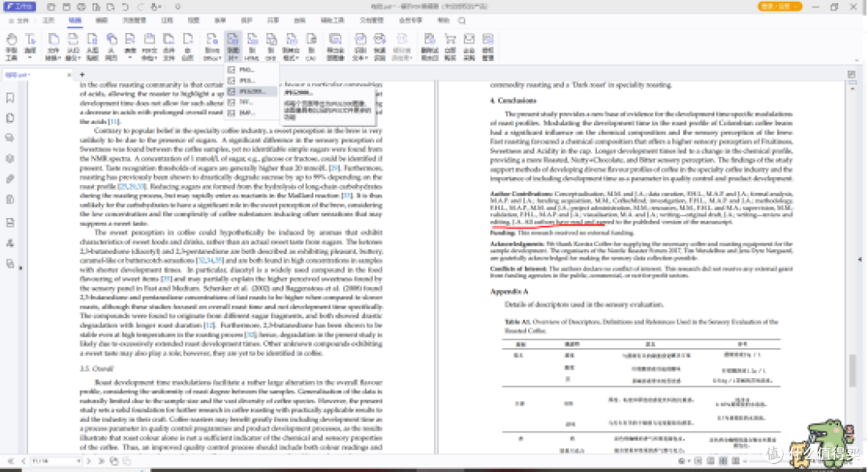Image resolution: width=868 pixels, height=472 pixels.
Task: Create PDF from scanner
Action: coord(72,46)
